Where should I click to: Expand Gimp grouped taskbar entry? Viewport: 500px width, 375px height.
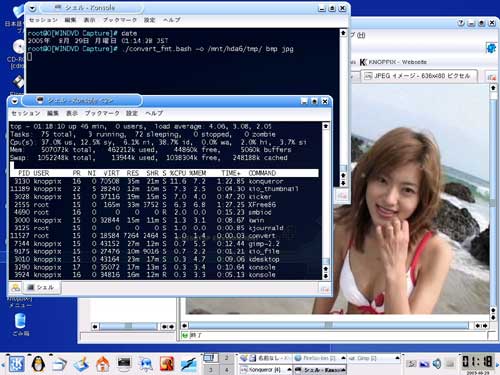click(x=373, y=358)
